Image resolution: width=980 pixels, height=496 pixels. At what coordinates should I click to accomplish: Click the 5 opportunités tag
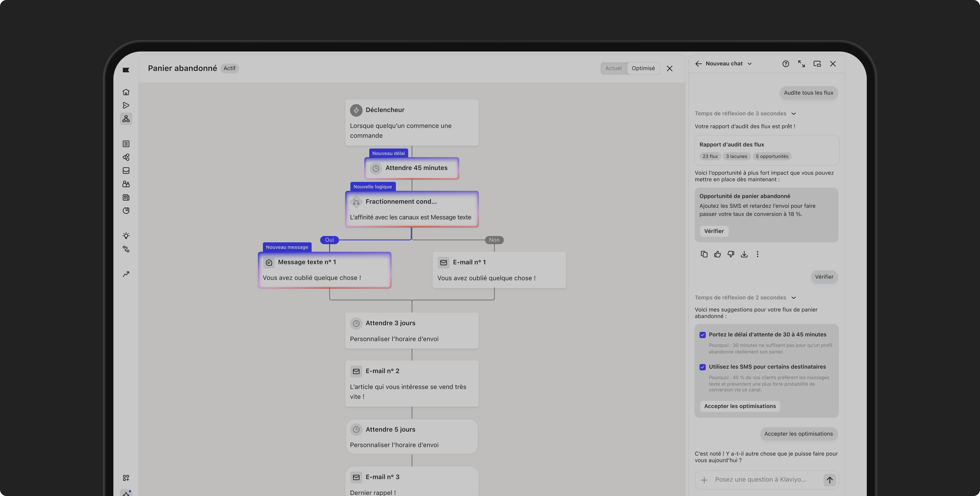click(772, 156)
